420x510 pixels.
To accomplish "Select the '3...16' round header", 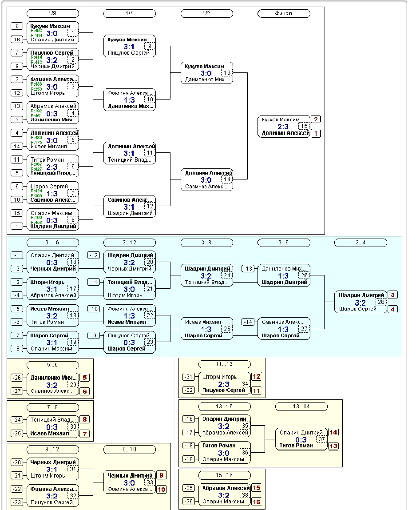I will [x=53, y=243].
